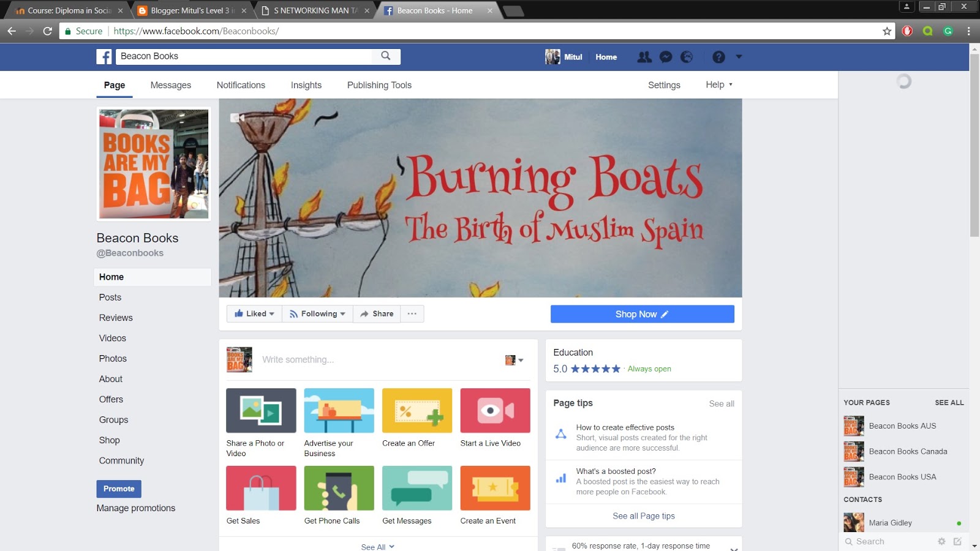
Task: Click the Share button
Action: coord(377,313)
